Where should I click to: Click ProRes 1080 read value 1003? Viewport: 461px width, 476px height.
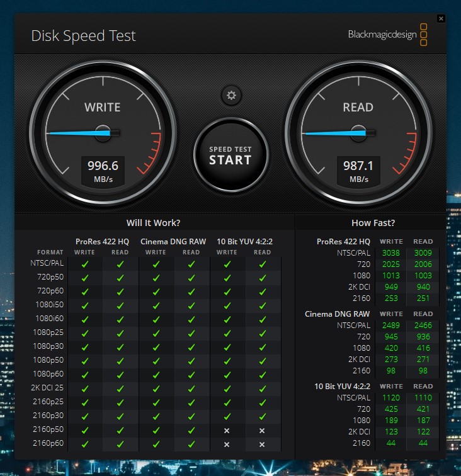[x=423, y=276]
